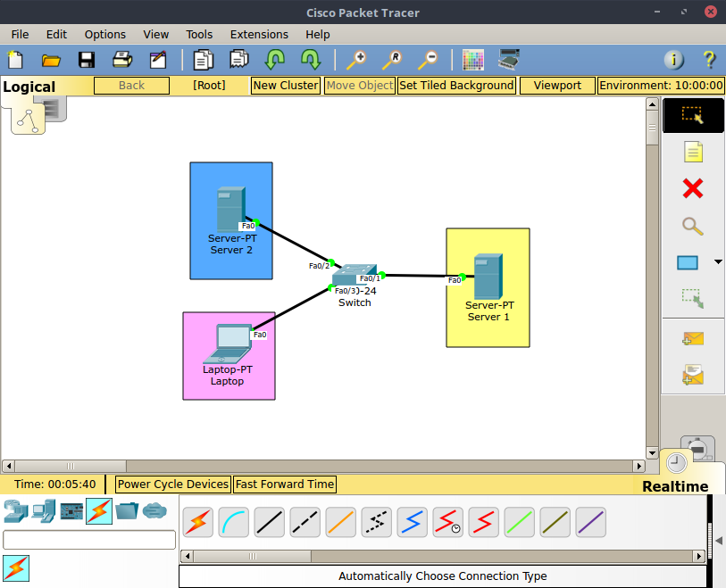Click Power Cycle Devices button
The height and width of the screenshot is (588, 726).
coord(172,484)
